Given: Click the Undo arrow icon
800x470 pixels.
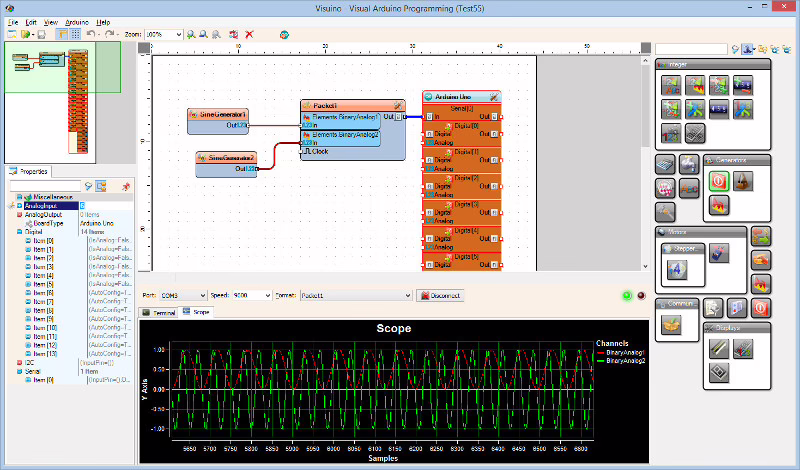Looking at the screenshot, I should pyautogui.click(x=91, y=34).
